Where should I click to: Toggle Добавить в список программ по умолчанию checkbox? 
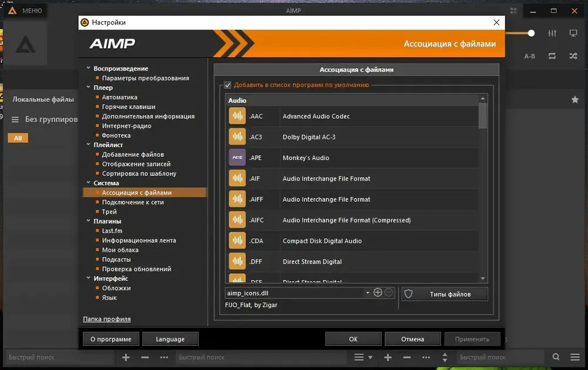pyautogui.click(x=228, y=85)
